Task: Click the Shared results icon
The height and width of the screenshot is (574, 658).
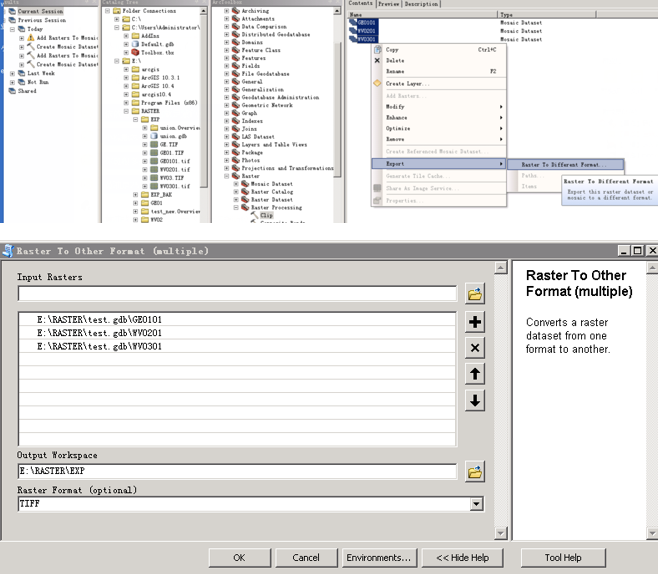Action: (x=12, y=91)
